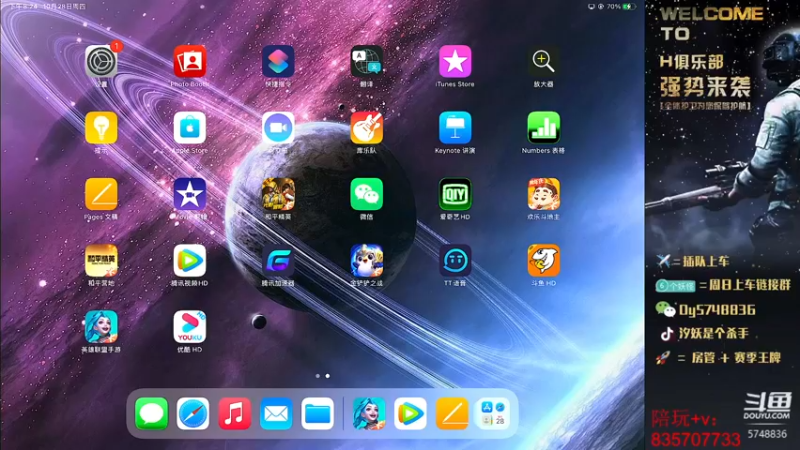Open the 和平营地 app
Viewport: 800px width, 450px height.
point(101,261)
